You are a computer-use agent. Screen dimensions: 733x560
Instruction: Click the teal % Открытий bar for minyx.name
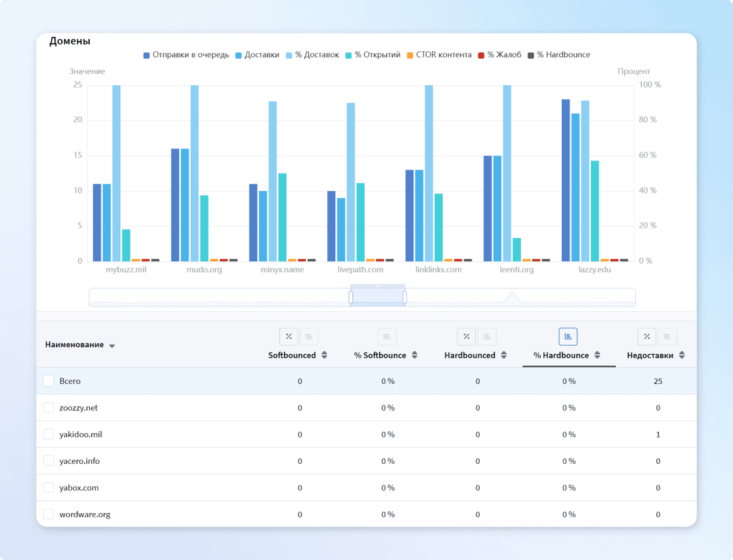(283, 217)
